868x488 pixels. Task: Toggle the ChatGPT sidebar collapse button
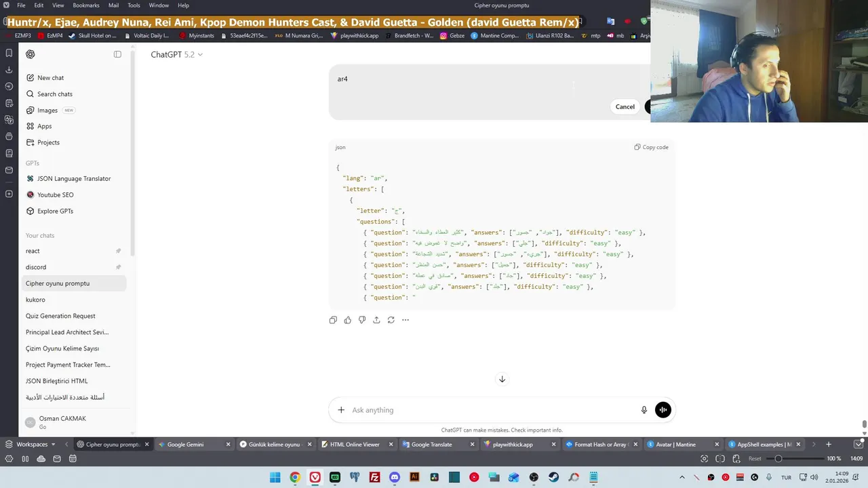(117, 54)
